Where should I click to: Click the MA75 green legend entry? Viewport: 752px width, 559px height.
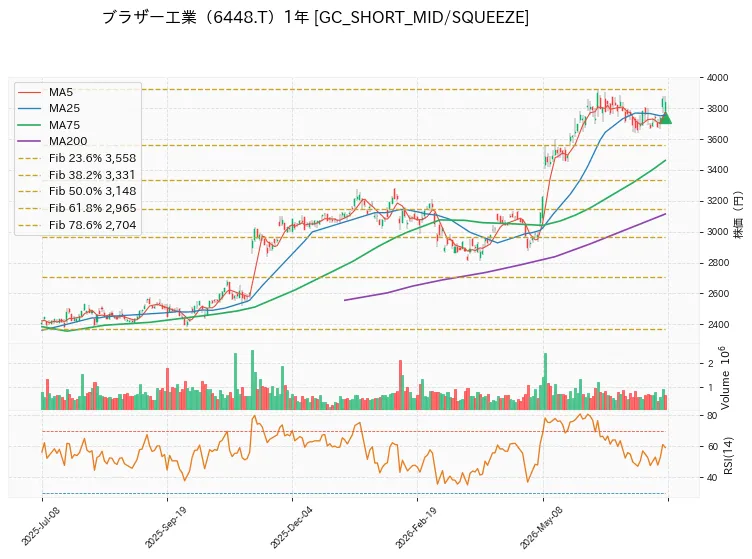pos(48,125)
